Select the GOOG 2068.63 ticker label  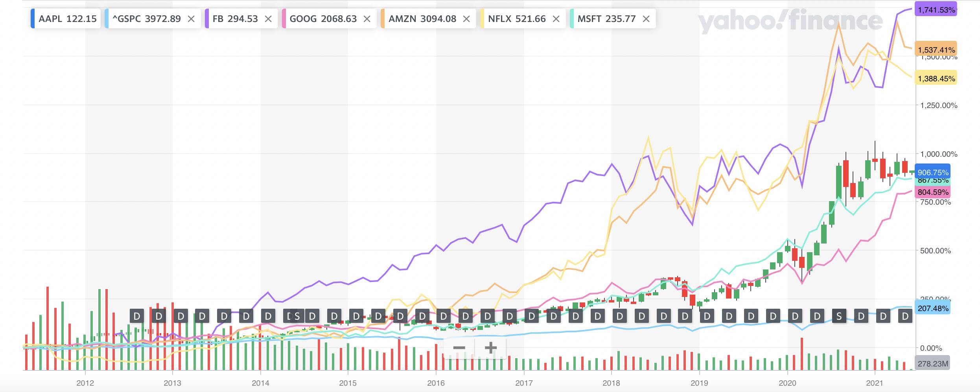[323, 19]
